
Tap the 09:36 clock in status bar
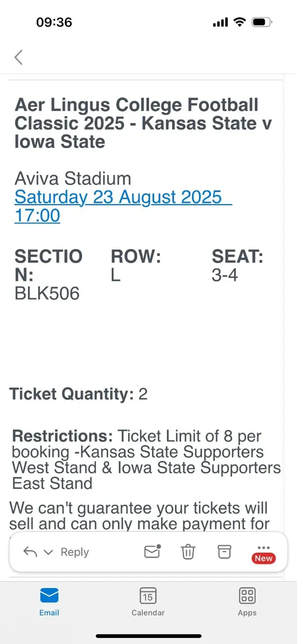tap(54, 22)
